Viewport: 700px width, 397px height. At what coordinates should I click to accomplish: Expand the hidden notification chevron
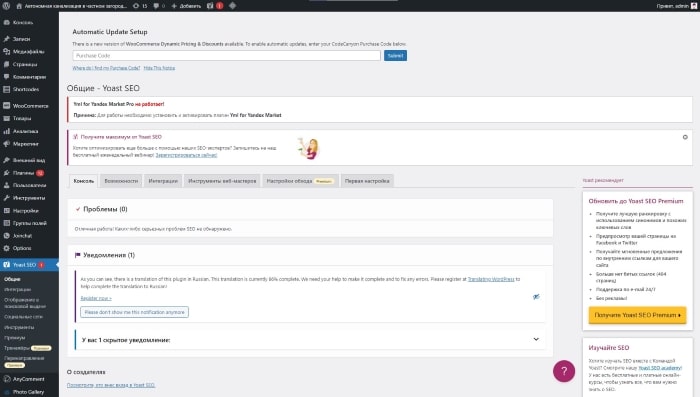[x=536, y=339]
